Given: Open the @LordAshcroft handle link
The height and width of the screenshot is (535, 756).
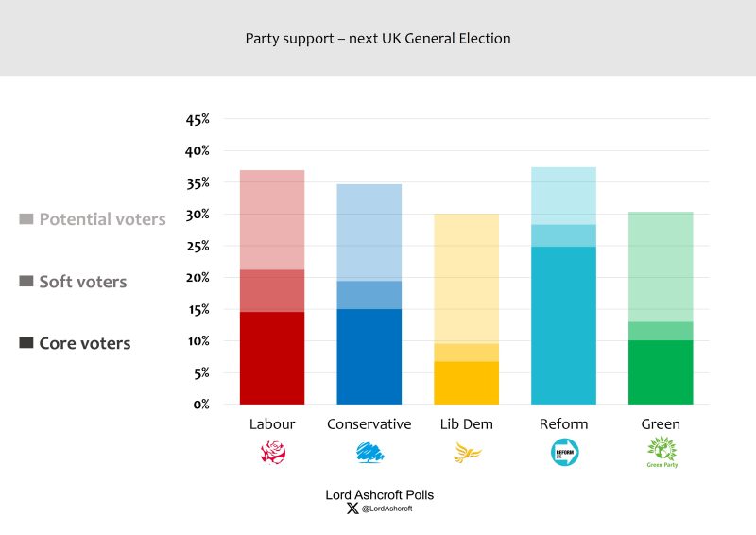Looking at the screenshot, I should [x=387, y=509].
